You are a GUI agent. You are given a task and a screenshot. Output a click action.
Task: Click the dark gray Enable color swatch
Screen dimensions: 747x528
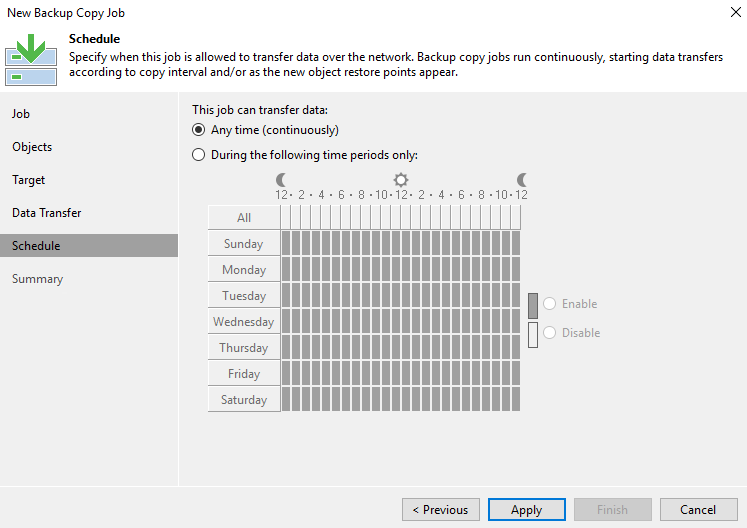click(533, 305)
